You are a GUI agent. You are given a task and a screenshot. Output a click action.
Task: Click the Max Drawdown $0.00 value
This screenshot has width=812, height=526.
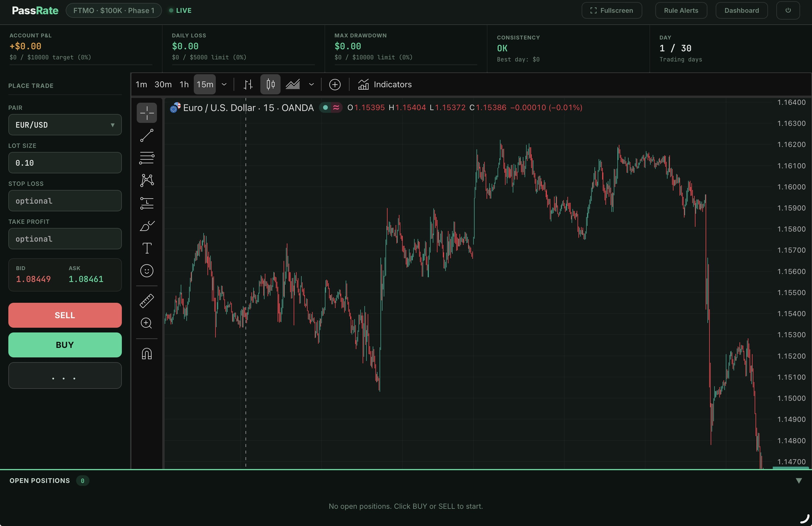(348, 46)
